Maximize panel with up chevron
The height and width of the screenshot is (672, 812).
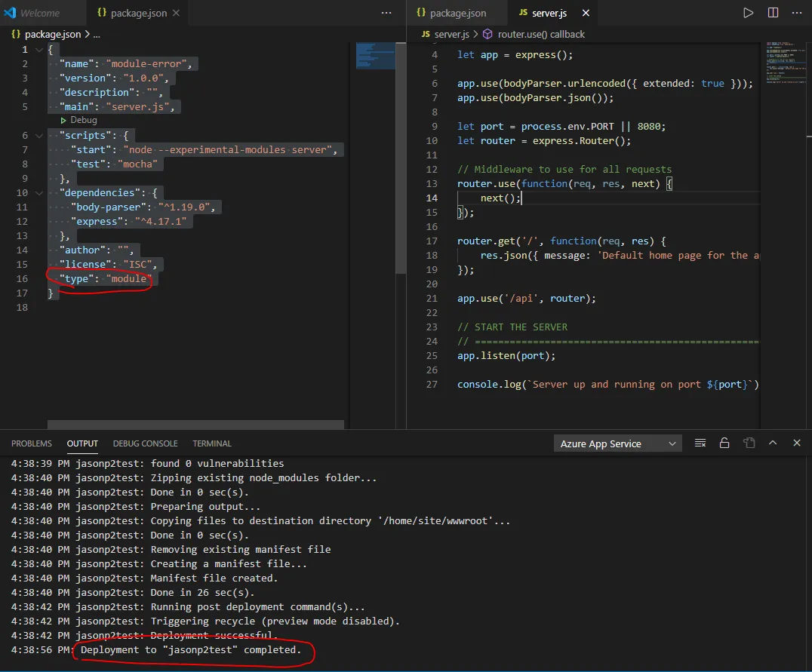773,443
